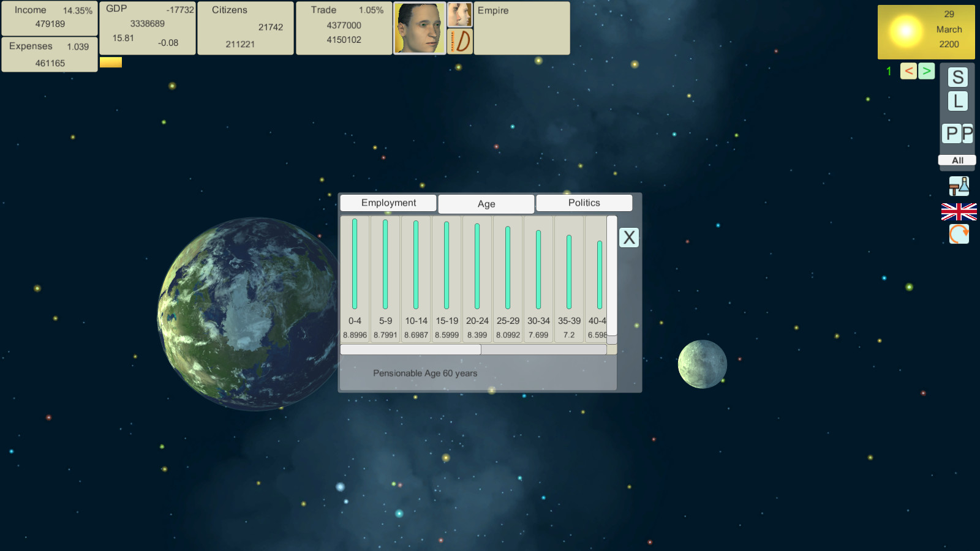Viewport: 980px width, 551px height.
Task: Switch to the Employment tab
Action: 388,203
